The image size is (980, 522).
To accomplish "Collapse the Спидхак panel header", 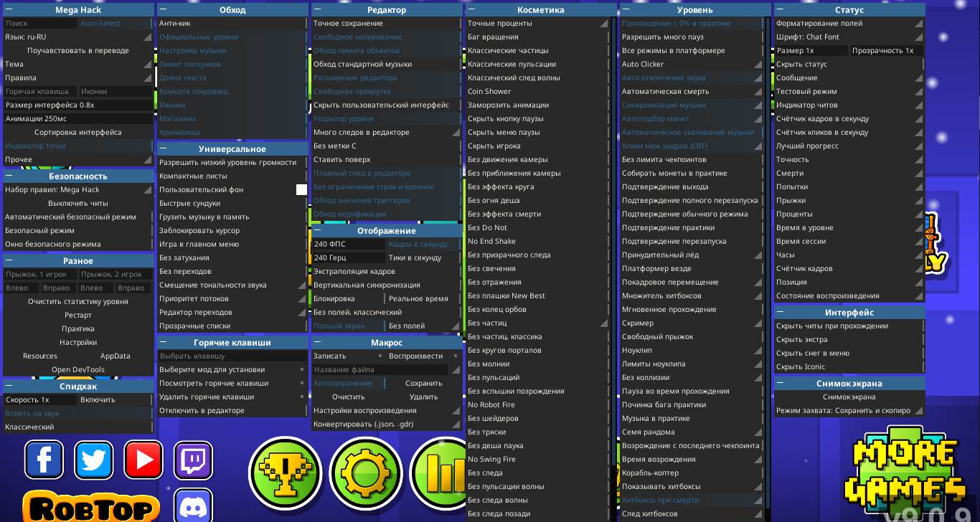I will point(9,386).
